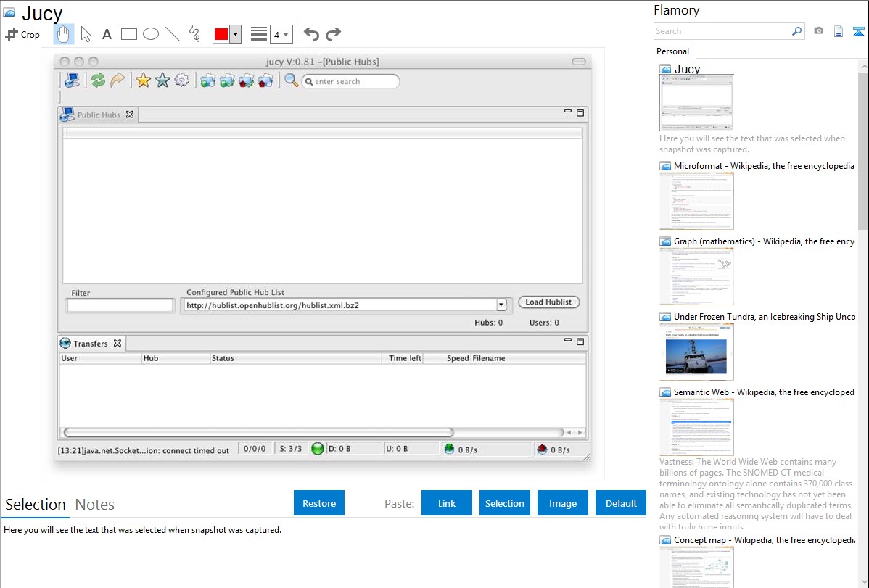Undo the last annotation
This screenshot has width=869, height=588.
311,34
